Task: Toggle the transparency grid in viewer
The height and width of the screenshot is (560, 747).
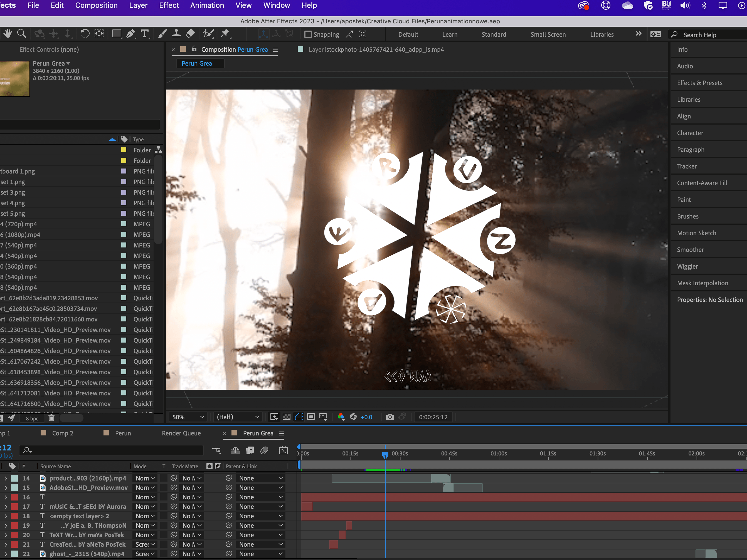Action: coord(286,417)
